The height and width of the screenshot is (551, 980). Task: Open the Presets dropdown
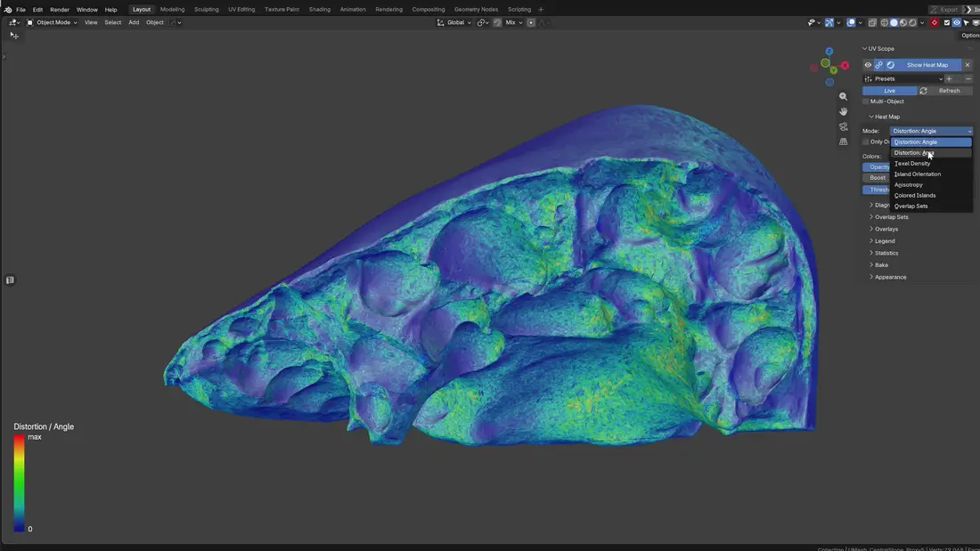tap(903, 78)
